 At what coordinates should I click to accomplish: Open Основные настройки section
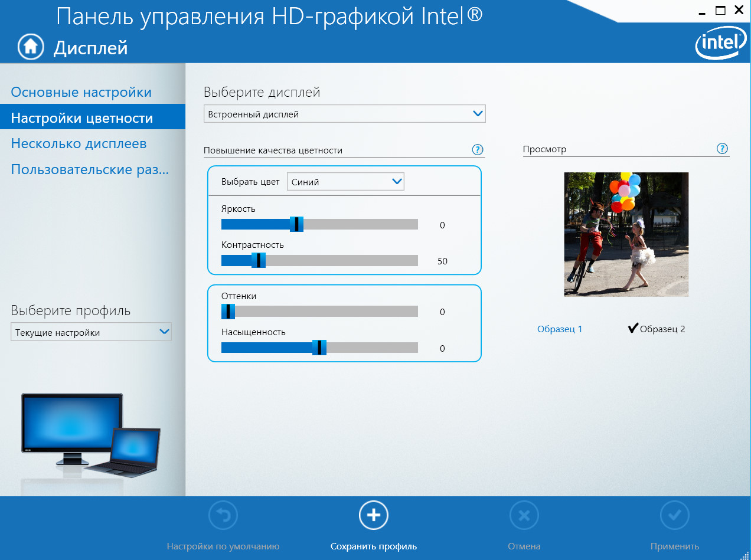click(81, 92)
